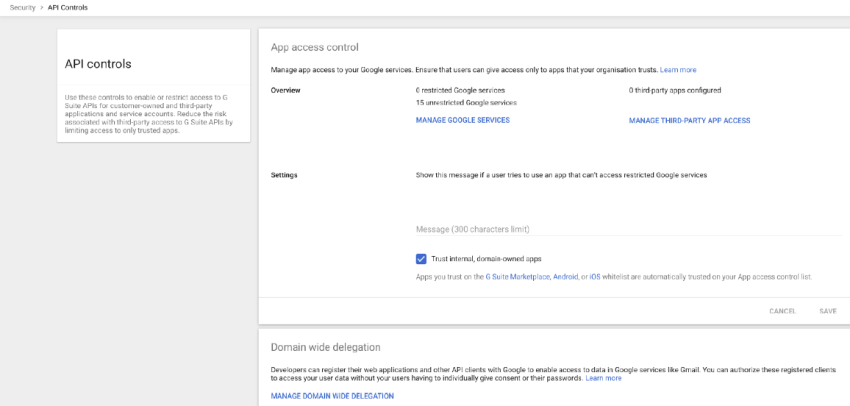Click Learn more under Domain wide delegation
850x406 pixels.
coord(603,378)
